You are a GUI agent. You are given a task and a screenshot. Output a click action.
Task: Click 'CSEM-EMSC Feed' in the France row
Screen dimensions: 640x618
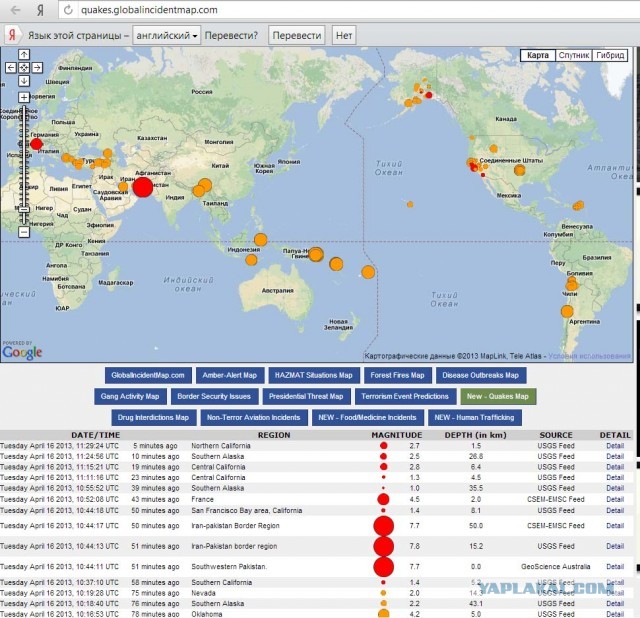point(556,499)
